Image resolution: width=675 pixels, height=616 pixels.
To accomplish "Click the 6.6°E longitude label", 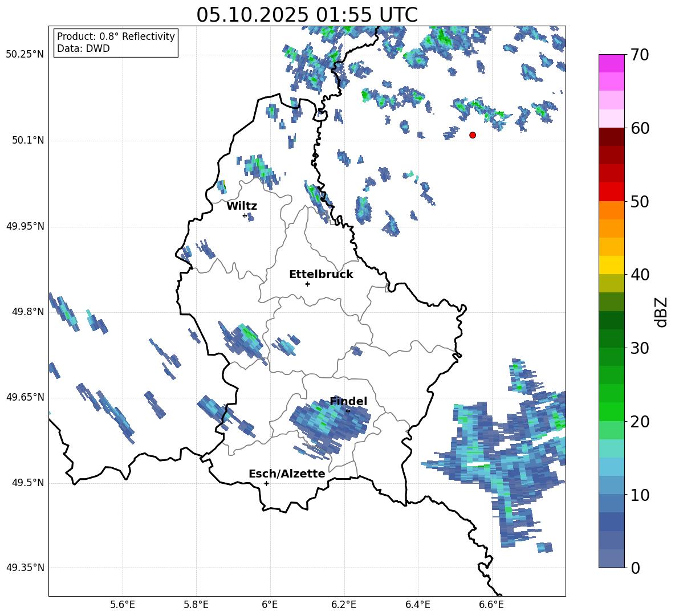I will click(491, 605).
